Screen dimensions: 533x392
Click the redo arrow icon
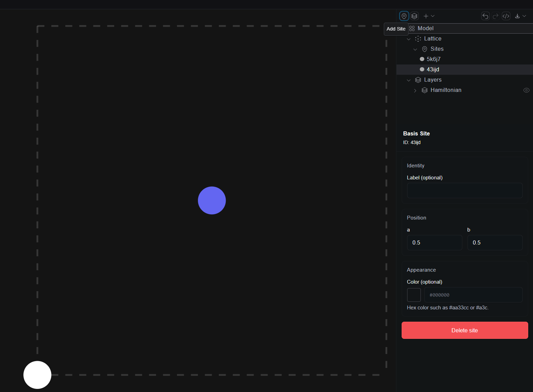click(x=496, y=16)
